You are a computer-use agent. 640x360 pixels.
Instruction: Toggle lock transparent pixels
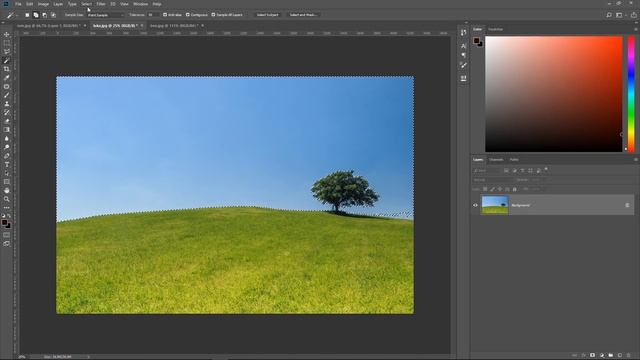(x=485, y=189)
